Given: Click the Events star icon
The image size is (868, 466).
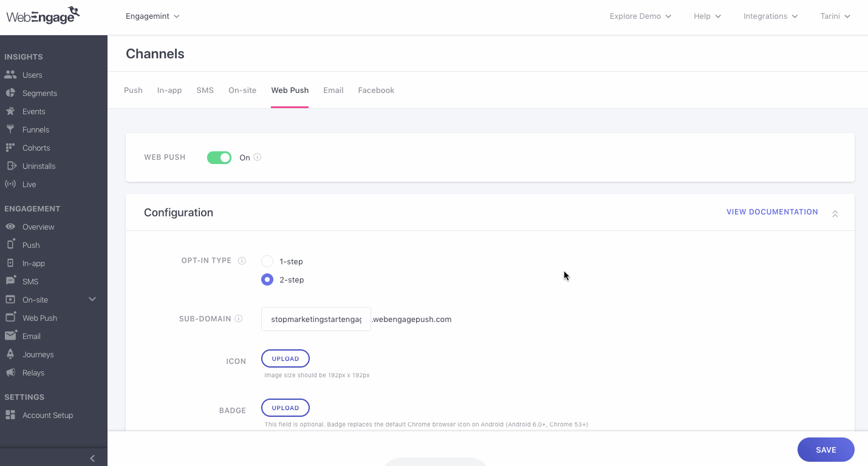Looking at the screenshot, I should point(10,111).
